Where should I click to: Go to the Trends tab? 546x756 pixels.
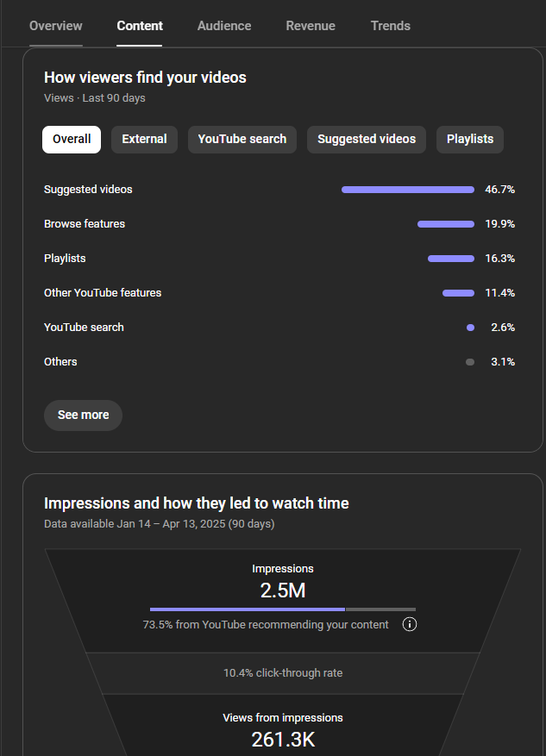pos(391,26)
